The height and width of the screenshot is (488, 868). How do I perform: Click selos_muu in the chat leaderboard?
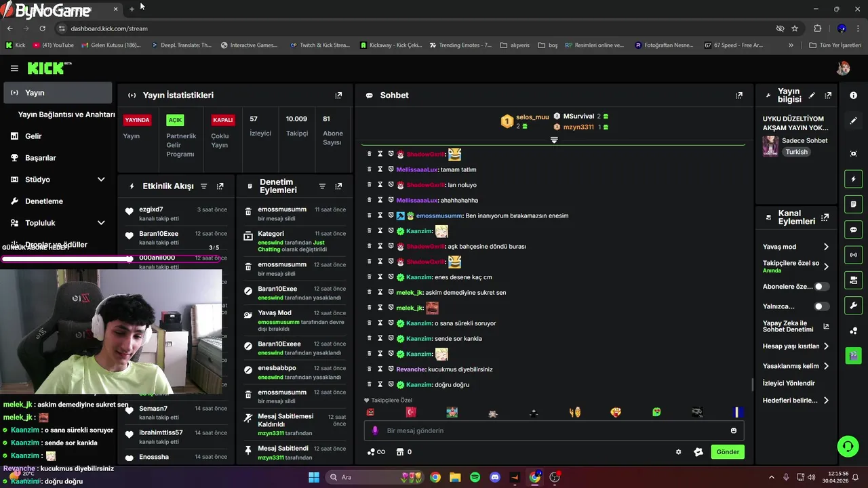point(532,117)
